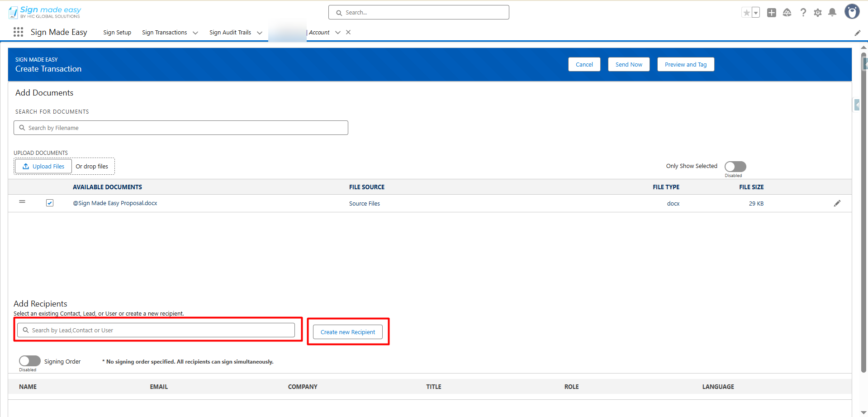Close the Account tab

348,32
